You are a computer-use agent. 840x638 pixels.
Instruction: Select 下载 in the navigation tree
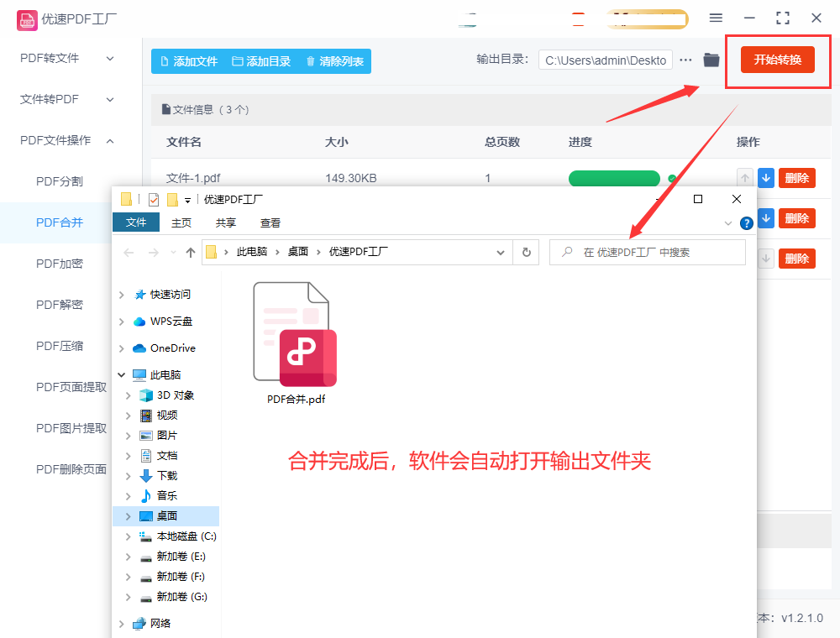(166, 475)
